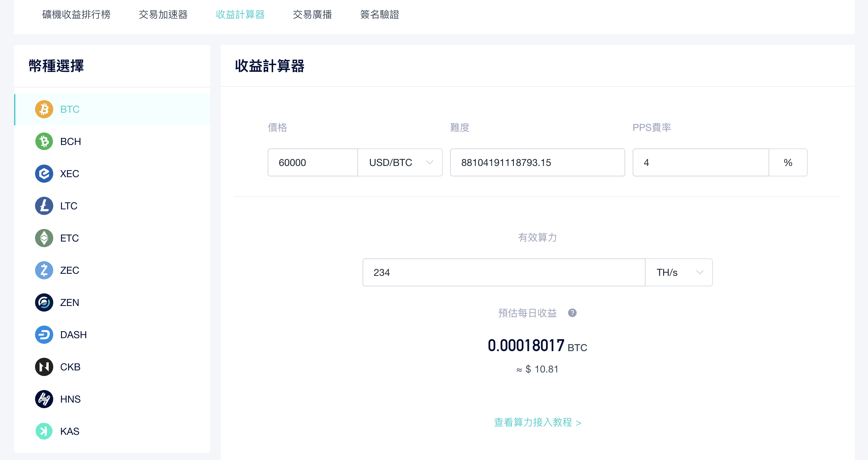Click the % suffix of PPS fee

pos(788,162)
